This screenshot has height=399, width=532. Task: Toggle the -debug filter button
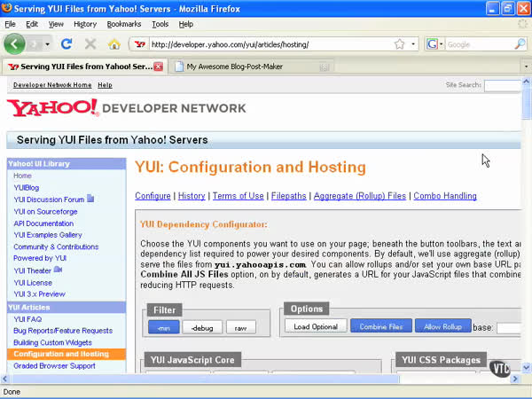click(202, 327)
